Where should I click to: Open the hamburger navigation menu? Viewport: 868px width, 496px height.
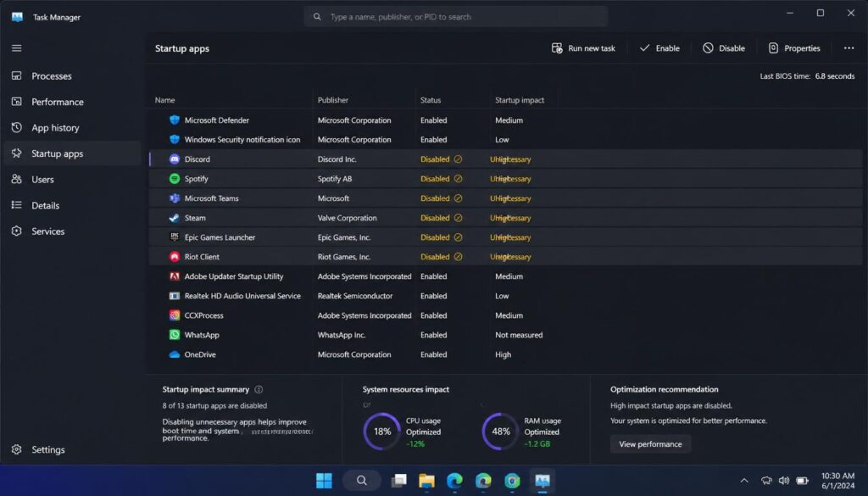pos(17,48)
